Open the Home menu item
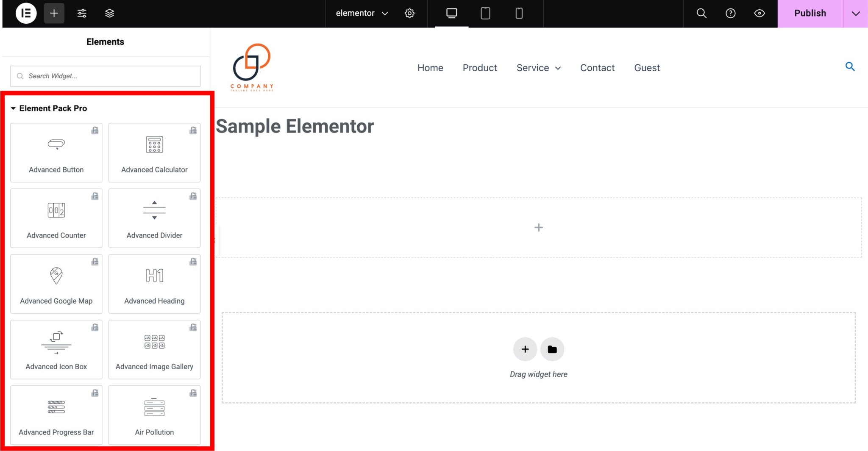The width and height of the screenshot is (868, 451). pos(430,68)
